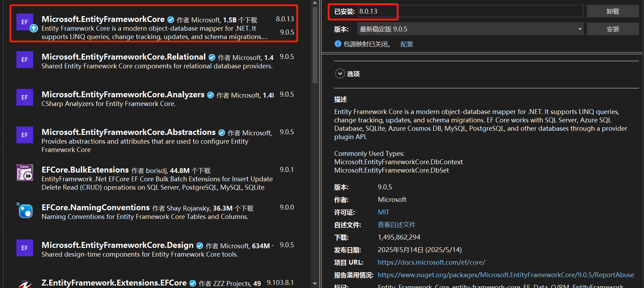Open the ReportAbuse nuget.org link
This screenshot has width=644, height=288.
click(506, 275)
